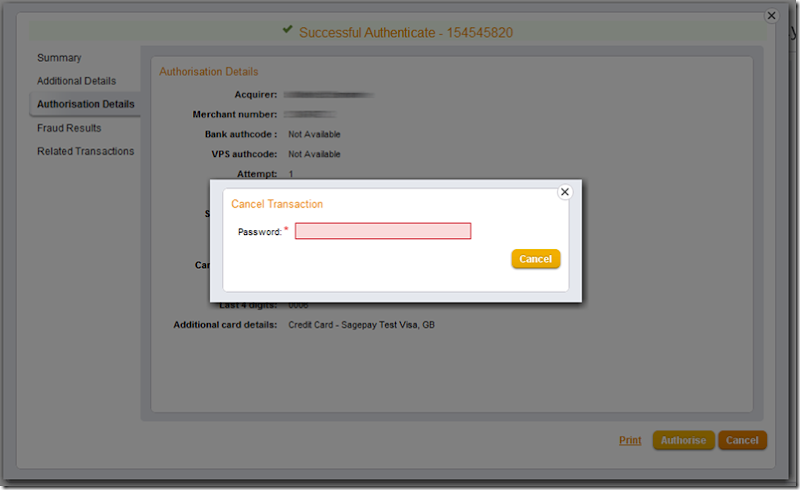Close the Cancel Transaction popup
The image size is (800, 490).
coord(565,192)
